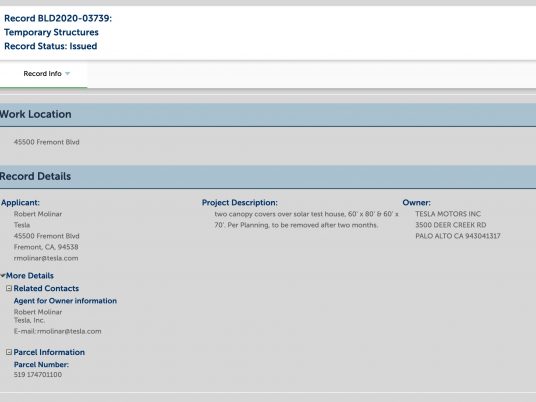The width and height of the screenshot is (536, 402).
Task: Click the Agent for Owner information label
Action: [65, 301]
